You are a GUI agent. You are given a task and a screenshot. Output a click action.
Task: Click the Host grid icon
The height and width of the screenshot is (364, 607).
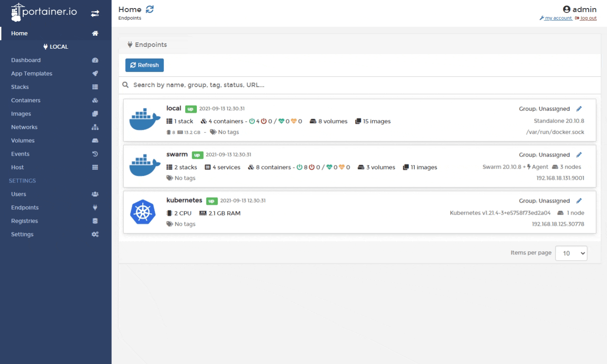(x=95, y=168)
